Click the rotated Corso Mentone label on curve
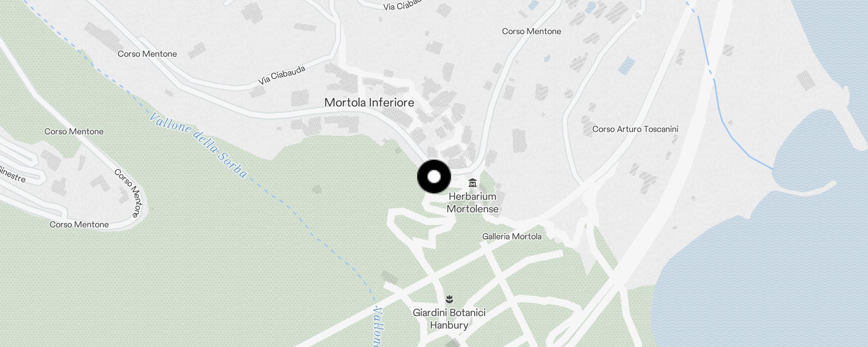 (x=128, y=193)
